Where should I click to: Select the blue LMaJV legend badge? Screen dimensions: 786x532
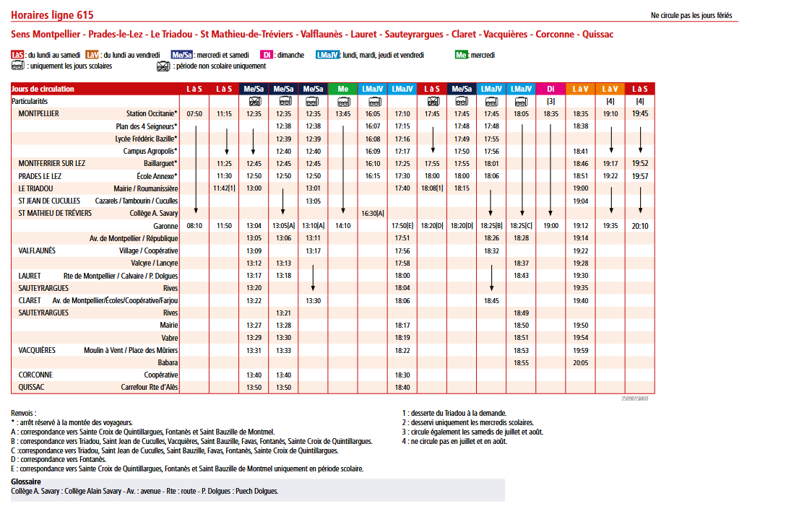pos(328,55)
